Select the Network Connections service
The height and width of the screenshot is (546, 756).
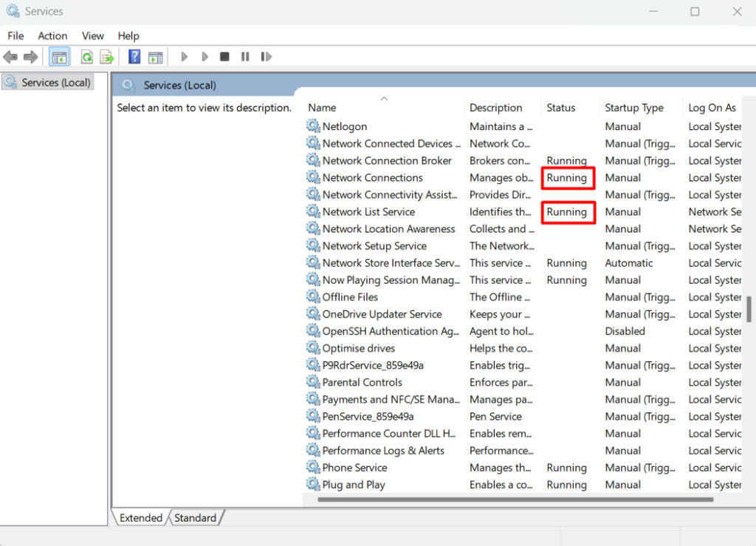click(x=372, y=177)
